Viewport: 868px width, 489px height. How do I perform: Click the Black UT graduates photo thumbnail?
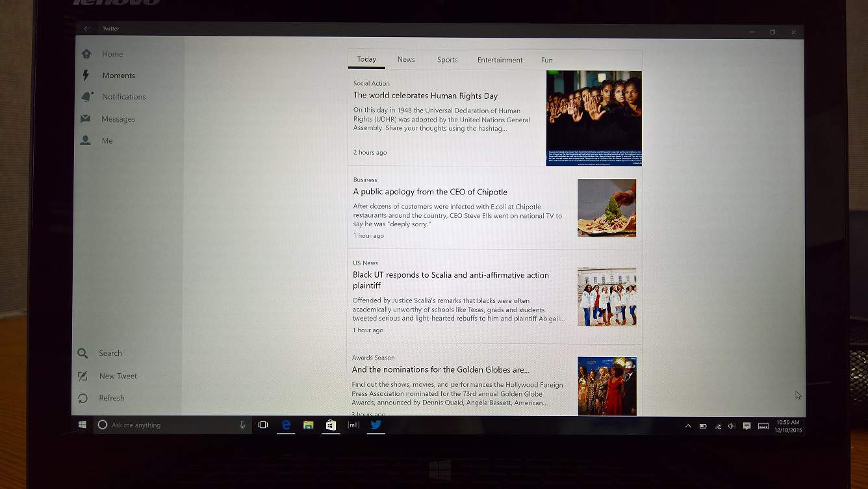pyautogui.click(x=607, y=297)
